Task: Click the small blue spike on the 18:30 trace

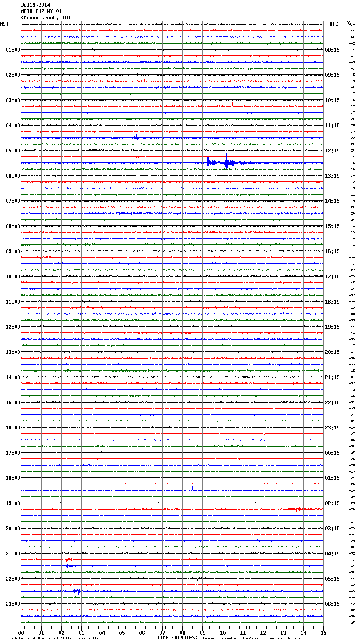Action: pos(193,489)
